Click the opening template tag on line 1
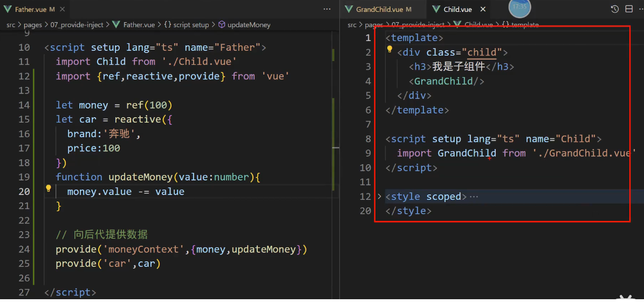644x303 pixels. point(414,38)
